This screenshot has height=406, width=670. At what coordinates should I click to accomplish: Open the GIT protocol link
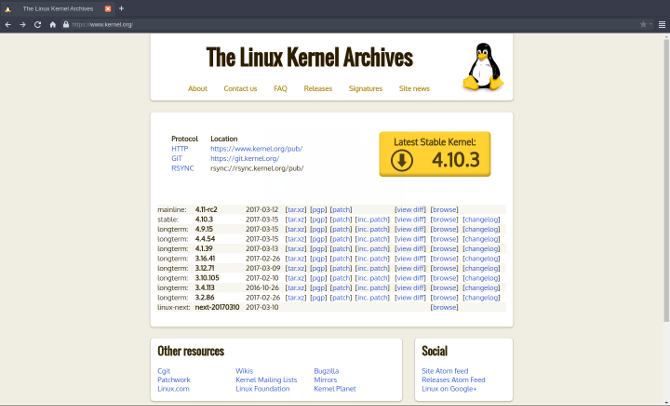[176, 159]
